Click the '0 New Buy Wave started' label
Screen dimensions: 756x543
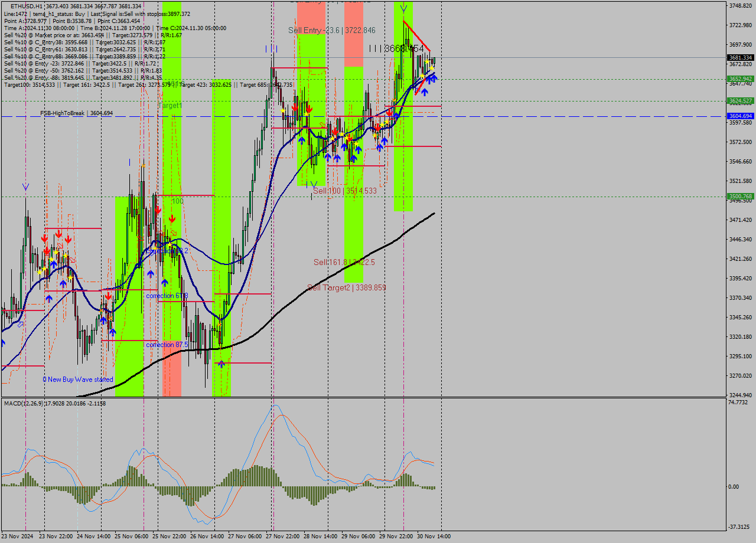click(x=78, y=380)
